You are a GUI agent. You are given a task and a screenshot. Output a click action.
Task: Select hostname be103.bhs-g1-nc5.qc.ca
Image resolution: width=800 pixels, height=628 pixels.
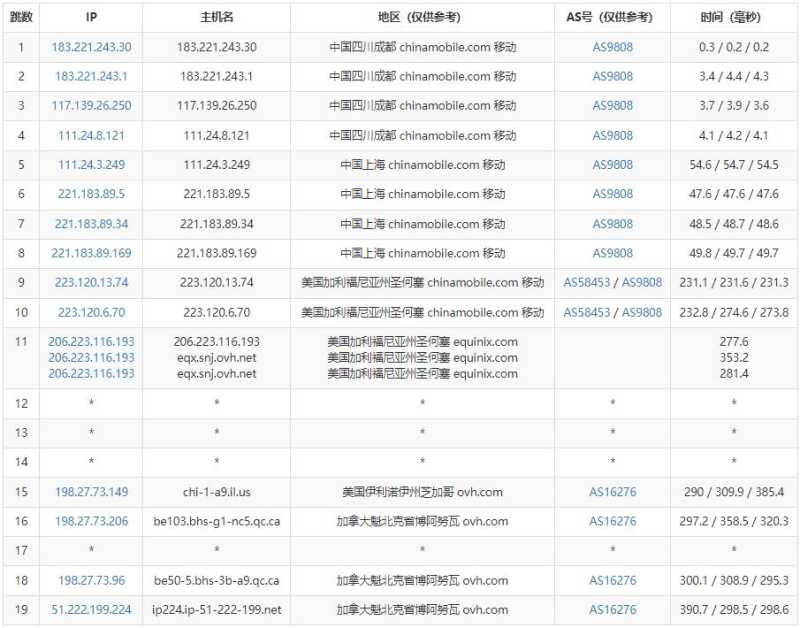point(216,521)
